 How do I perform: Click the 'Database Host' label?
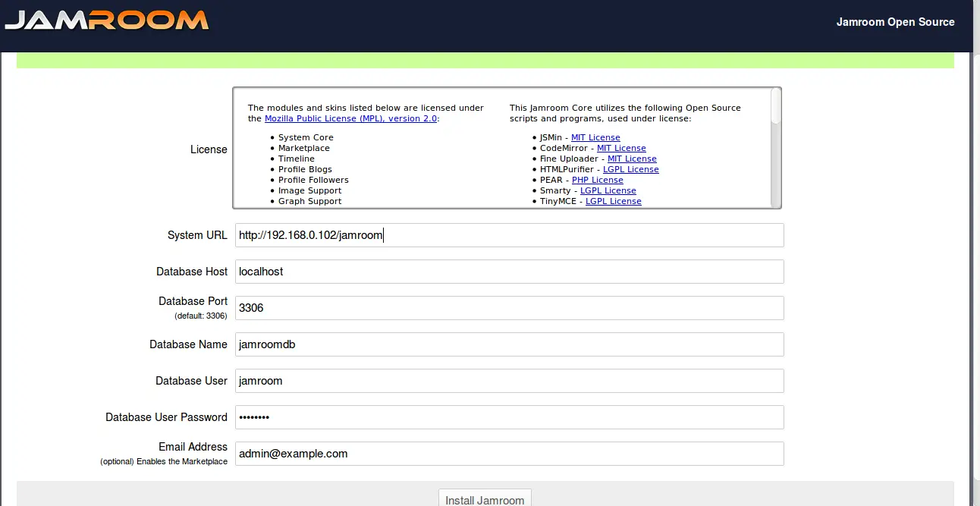[192, 272]
